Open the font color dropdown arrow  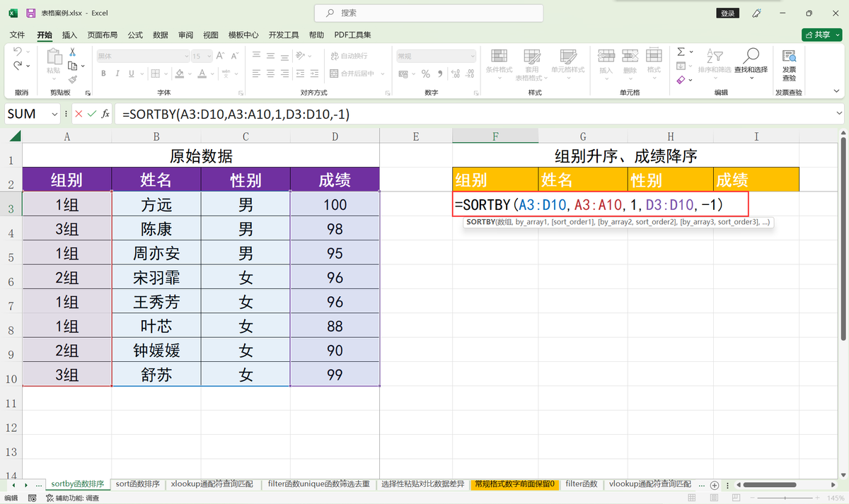(213, 74)
